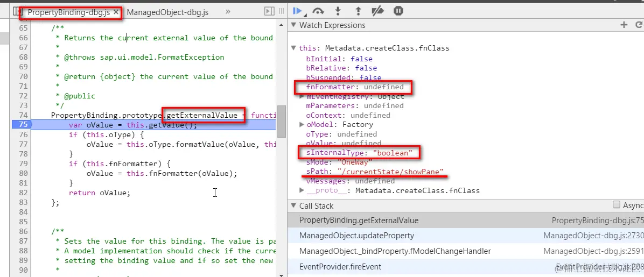Set a breakpoint on line 80
The width and height of the screenshot is (644, 277).
[x=23, y=173]
